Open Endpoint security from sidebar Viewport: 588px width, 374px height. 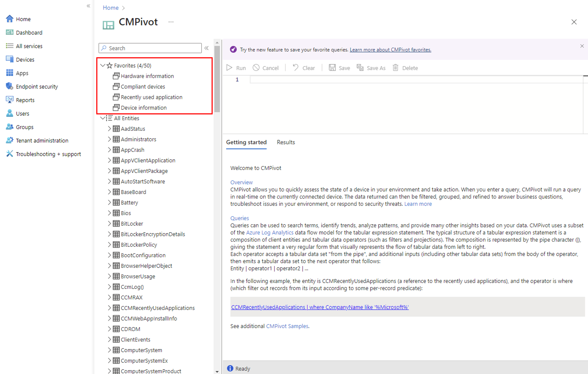pos(37,87)
